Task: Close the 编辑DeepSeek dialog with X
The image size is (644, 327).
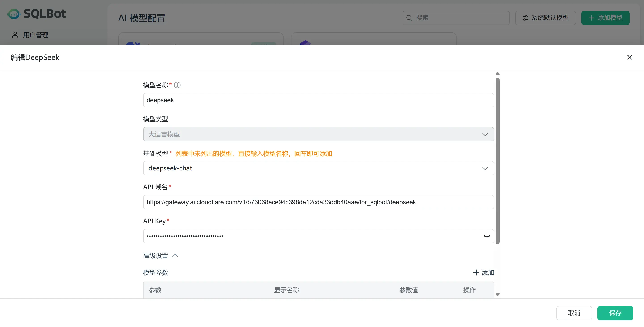Action: 629,57
